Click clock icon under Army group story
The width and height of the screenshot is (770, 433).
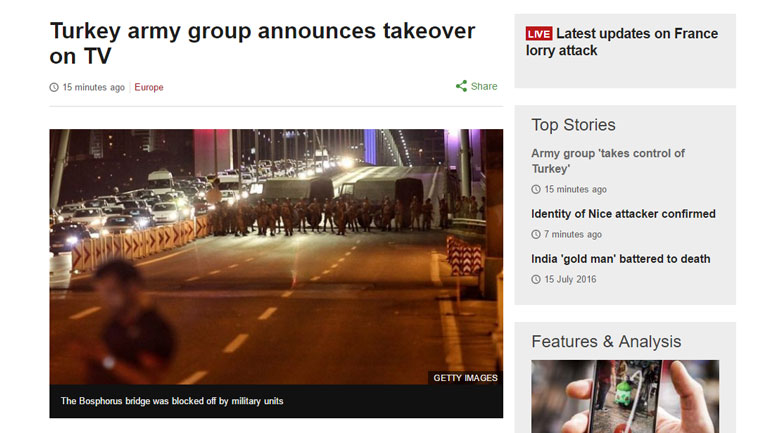(x=536, y=189)
